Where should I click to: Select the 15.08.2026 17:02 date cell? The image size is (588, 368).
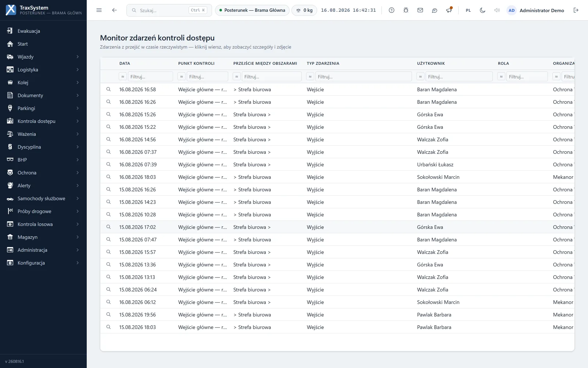pyautogui.click(x=137, y=227)
